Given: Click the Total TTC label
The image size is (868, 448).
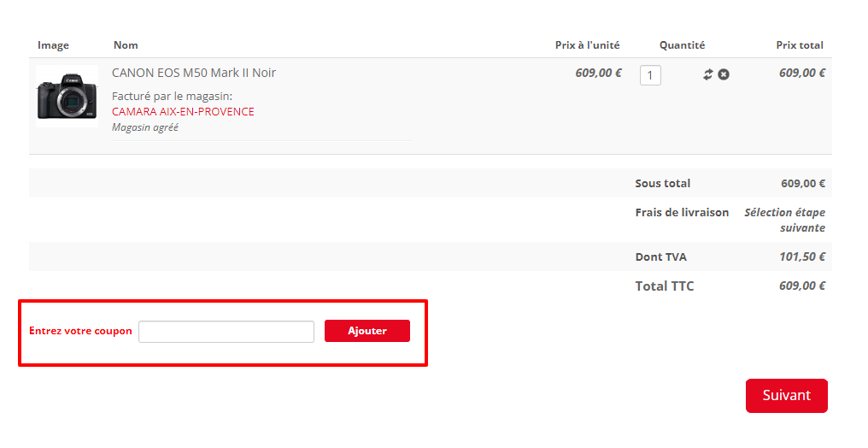Looking at the screenshot, I should pyautogui.click(x=665, y=286).
